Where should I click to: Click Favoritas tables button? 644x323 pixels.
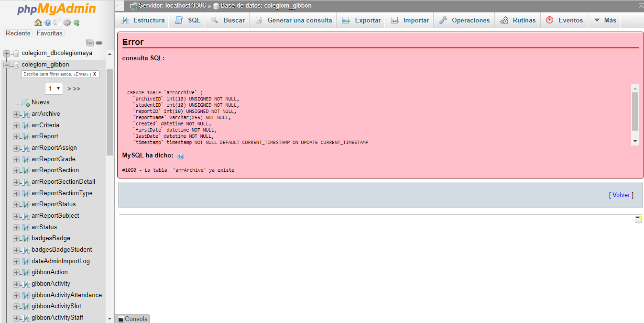[x=49, y=33]
